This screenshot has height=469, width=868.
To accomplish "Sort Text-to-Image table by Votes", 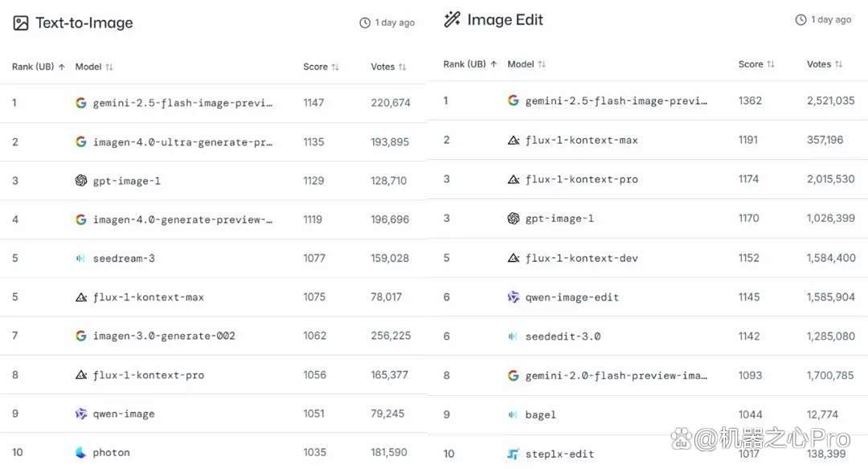I will 388,67.
